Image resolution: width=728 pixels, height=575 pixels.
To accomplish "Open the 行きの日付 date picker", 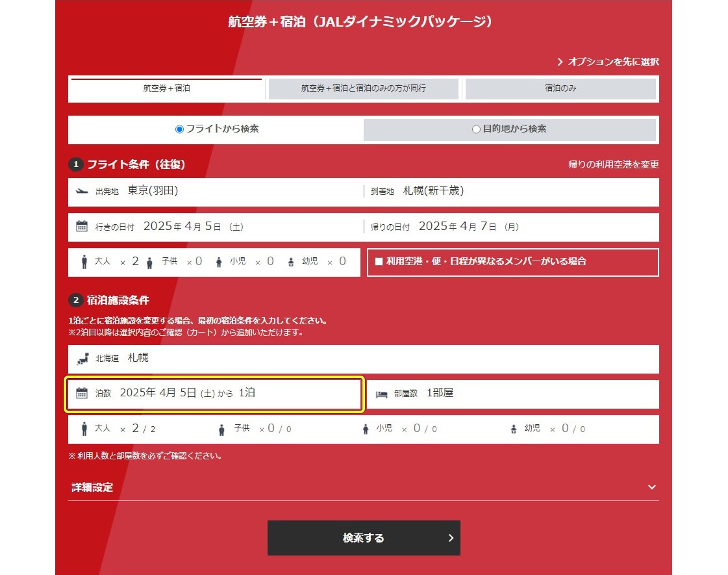I will coord(216,227).
